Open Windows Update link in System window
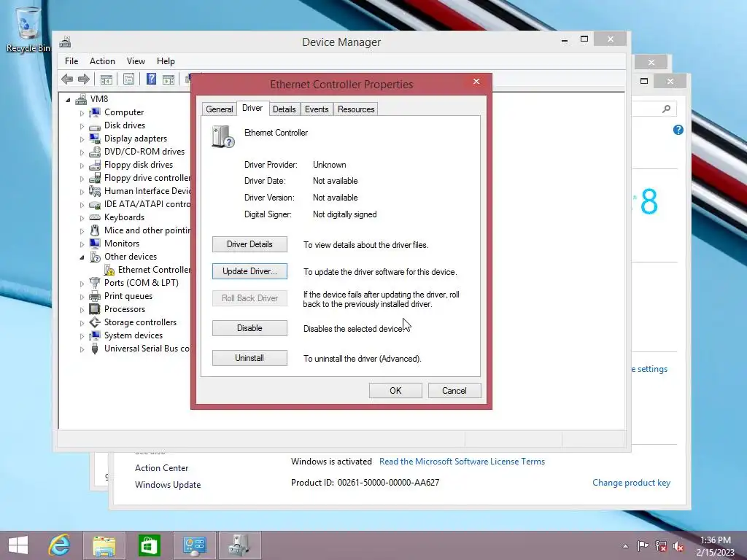 (168, 485)
